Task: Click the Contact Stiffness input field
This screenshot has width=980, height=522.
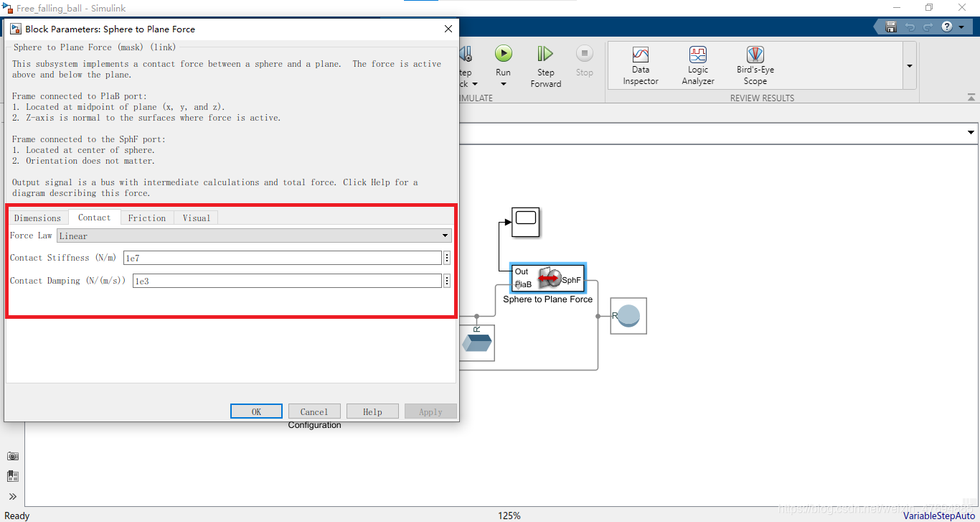Action: pyautogui.click(x=283, y=258)
